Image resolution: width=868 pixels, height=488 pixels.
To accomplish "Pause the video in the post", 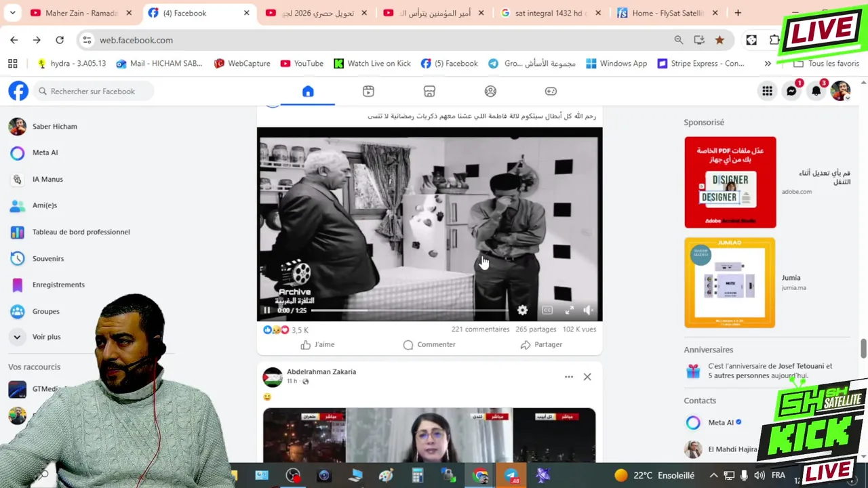I will 267,310.
